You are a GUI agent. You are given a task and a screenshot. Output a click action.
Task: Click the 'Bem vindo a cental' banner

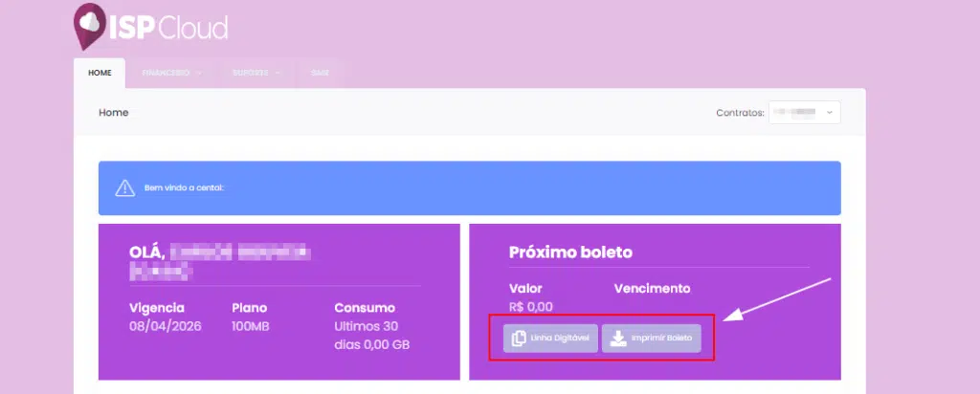coord(469,188)
